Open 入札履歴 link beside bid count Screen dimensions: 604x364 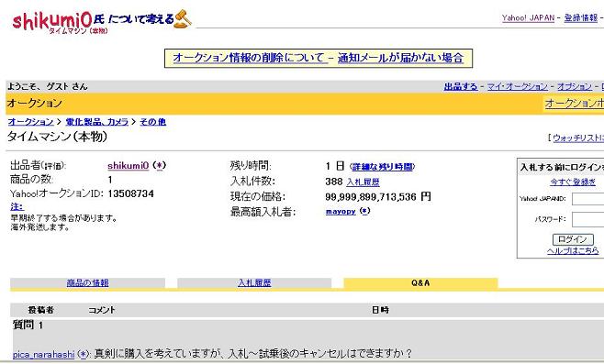coord(363,182)
